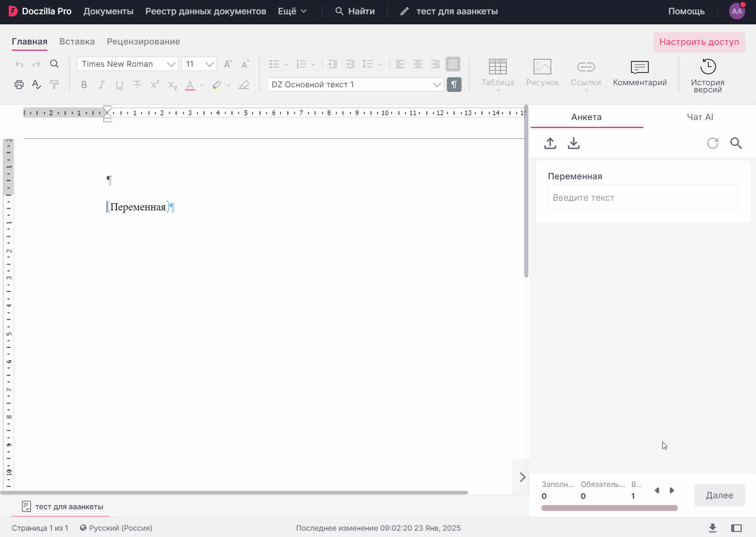This screenshot has height=537, width=756.
Task: Open the font color picker swatch
Action: 190,85
